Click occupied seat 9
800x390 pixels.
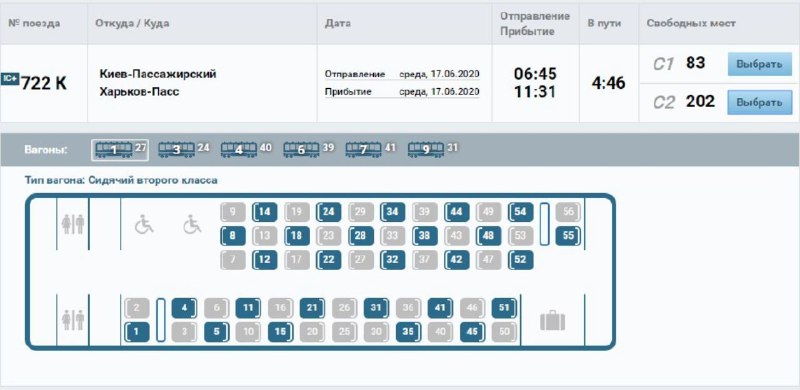coord(233,212)
